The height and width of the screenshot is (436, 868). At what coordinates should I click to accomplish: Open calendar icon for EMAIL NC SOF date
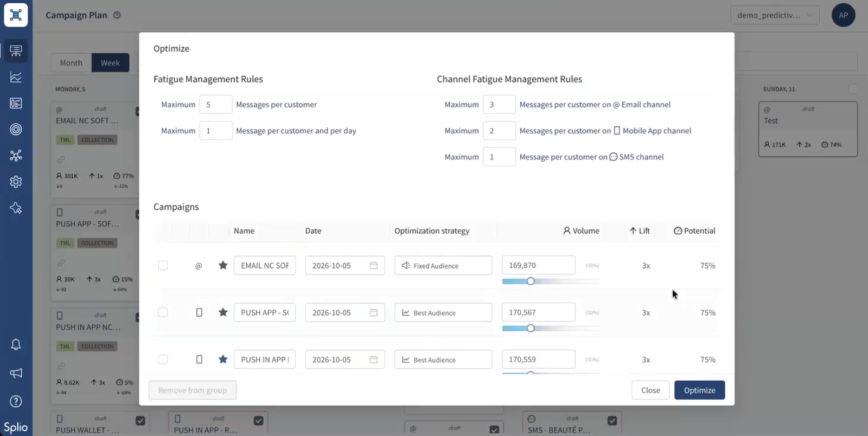374,265
